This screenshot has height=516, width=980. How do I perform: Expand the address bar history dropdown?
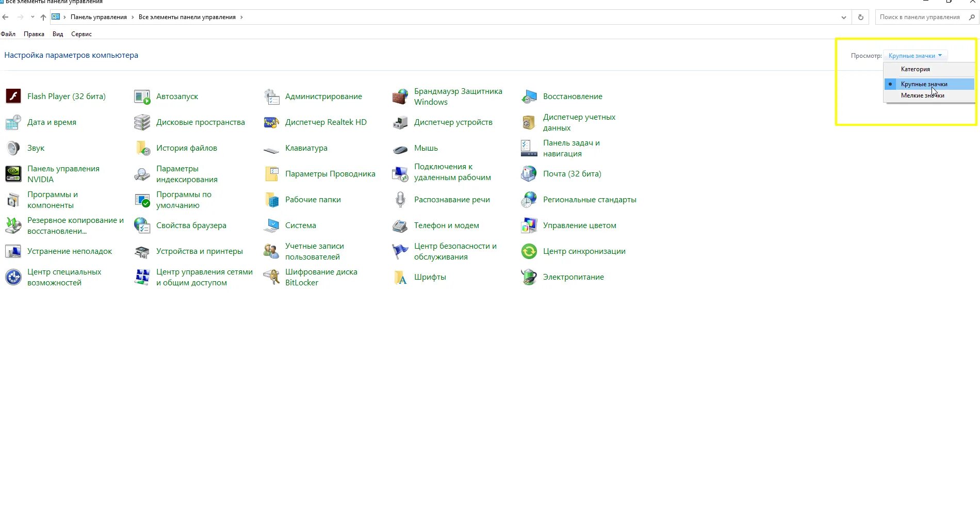coord(844,17)
